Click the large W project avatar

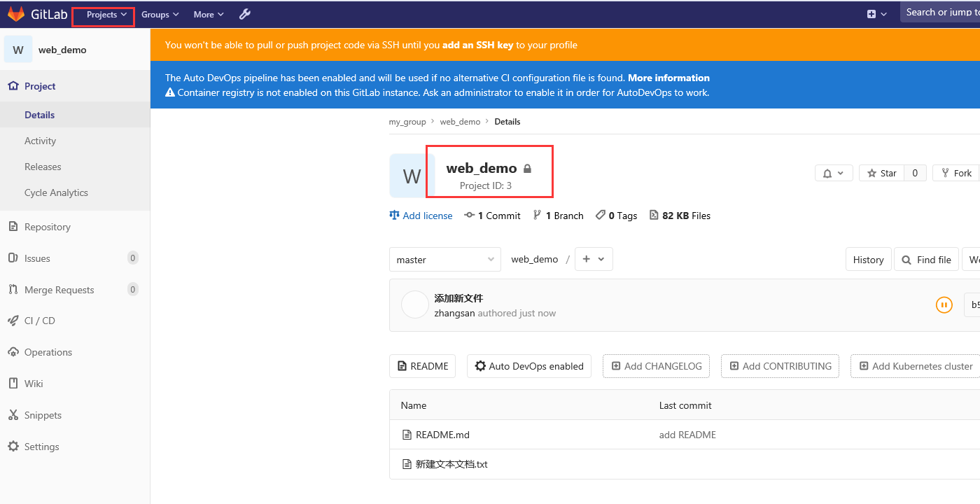point(412,176)
